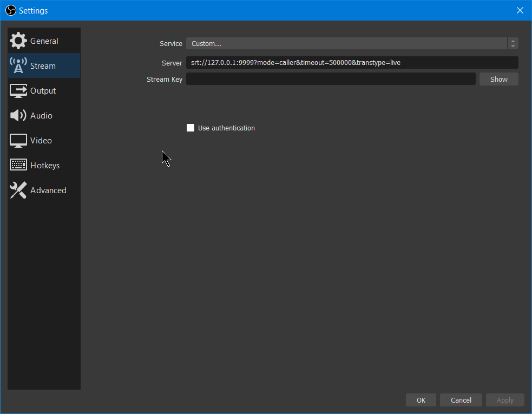Viewport: 532px width, 414px height.
Task: Click the Advanced wrench-and-screwdriver icon
Action: pos(18,190)
